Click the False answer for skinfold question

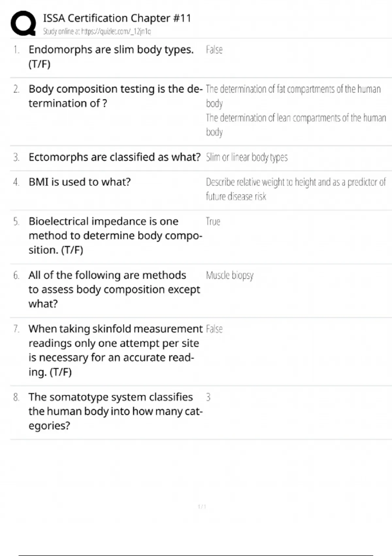click(214, 329)
